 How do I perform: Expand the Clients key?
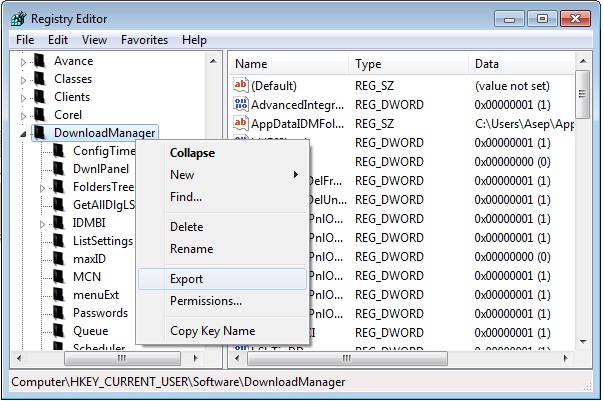coord(23,98)
